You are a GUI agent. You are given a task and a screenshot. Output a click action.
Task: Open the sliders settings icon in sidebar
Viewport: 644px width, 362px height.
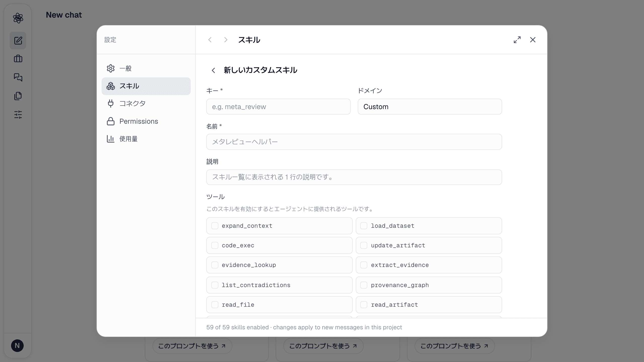coord(18,115)
